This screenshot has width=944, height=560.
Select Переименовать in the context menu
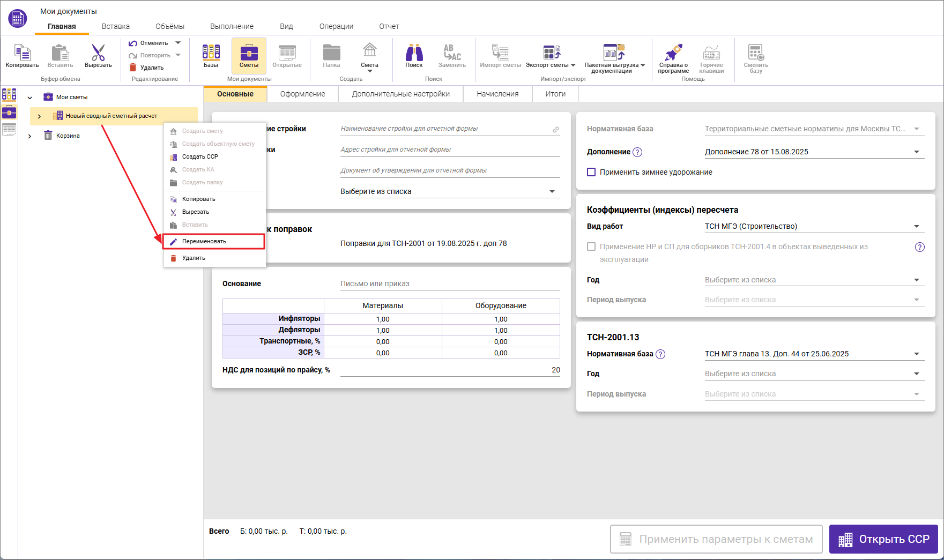click(204, 242)
